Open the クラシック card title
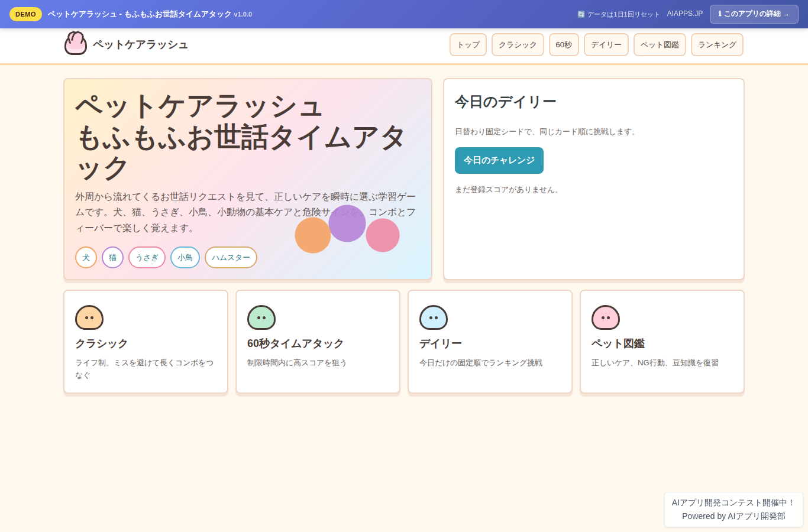The width and height of the screenshot is (808, 532). (101, 343)
